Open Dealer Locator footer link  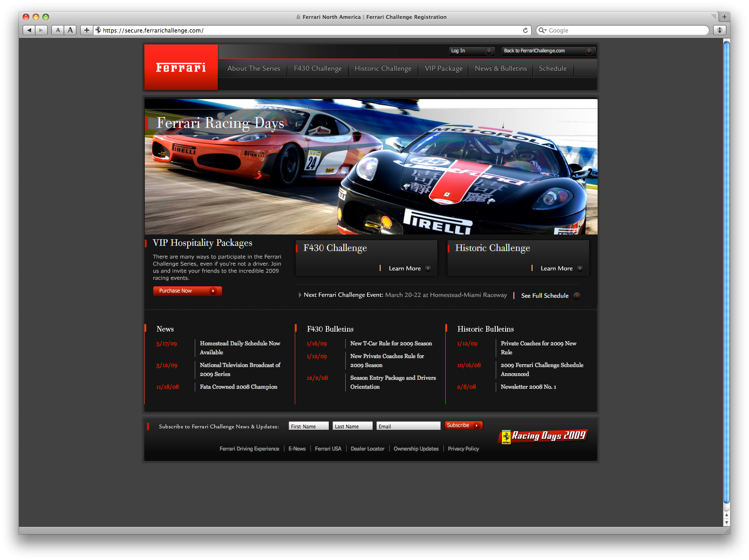367,449
